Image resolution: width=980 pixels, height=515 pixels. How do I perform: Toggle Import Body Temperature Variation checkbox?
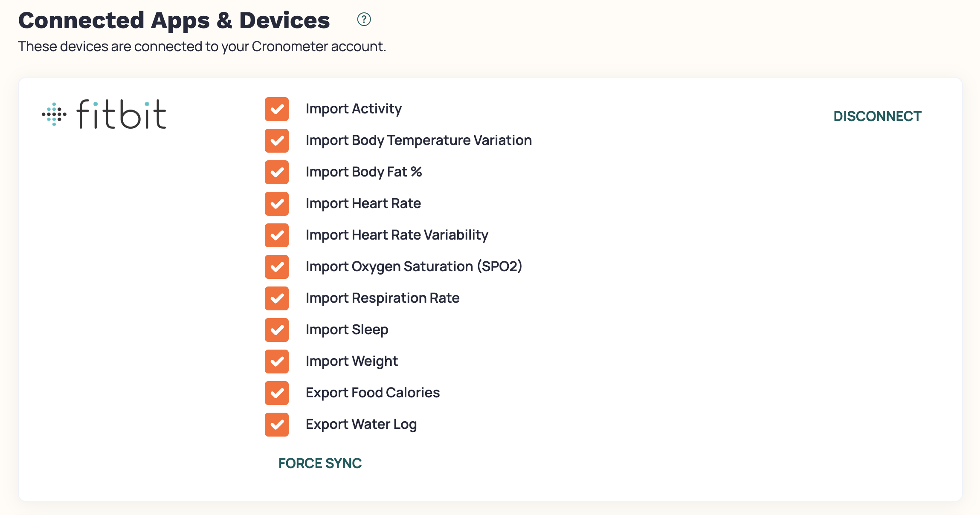click(277, 141)
